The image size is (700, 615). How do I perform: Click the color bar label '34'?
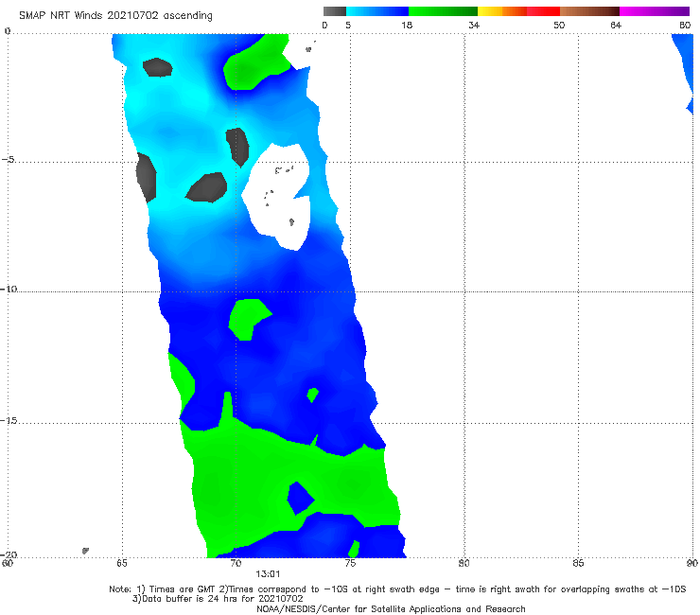(474, 25)
